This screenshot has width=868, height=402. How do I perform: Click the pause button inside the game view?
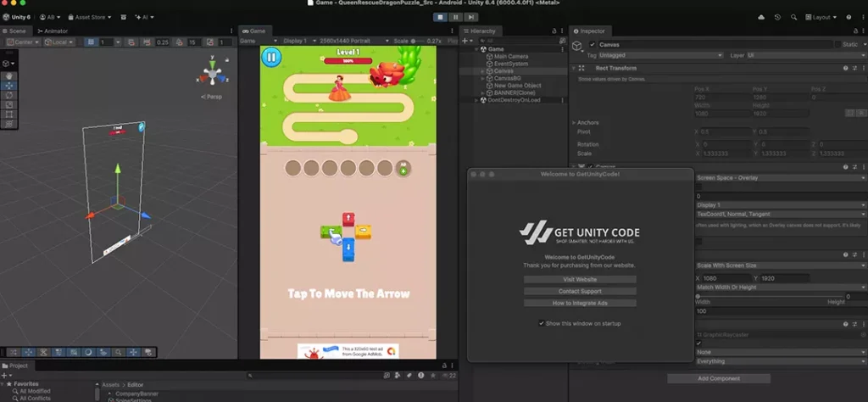pyautogui.click(x=271, y=57)
